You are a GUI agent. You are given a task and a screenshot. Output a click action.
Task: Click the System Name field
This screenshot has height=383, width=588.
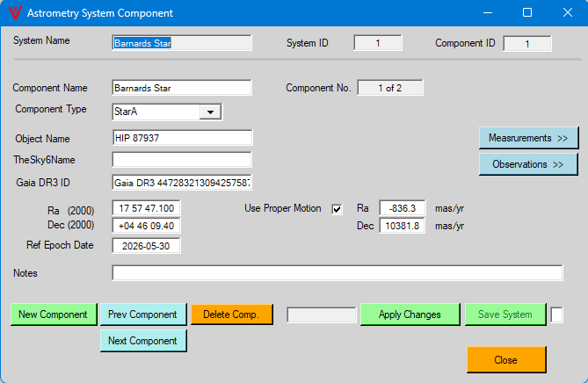[x=182, y=43]
